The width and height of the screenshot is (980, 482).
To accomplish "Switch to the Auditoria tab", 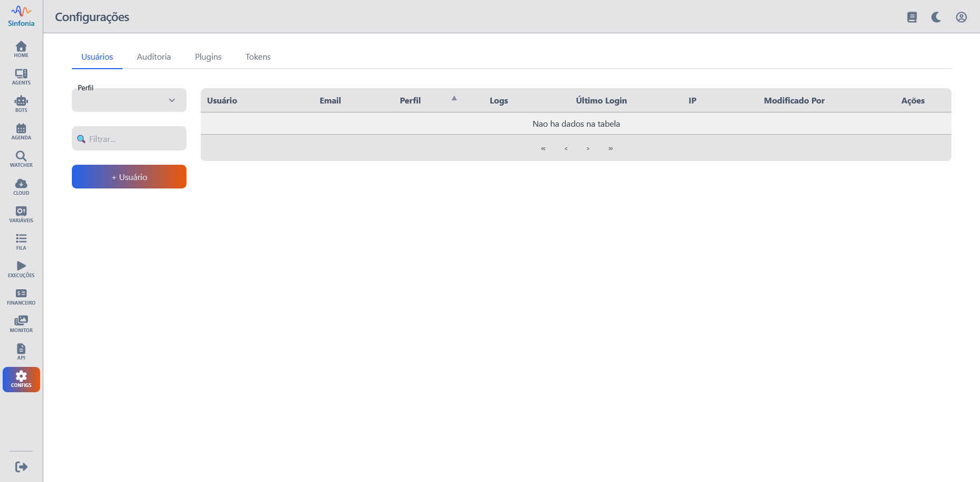I will click(x=154, y=57).
